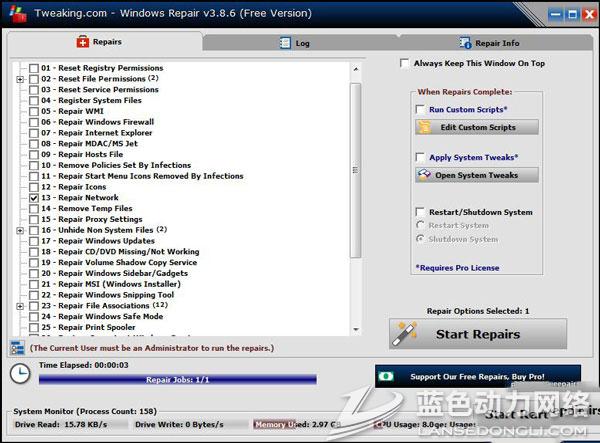Screen dimensions: 600x443
Task: Click Support Our Free Repairs, Buy Pro banner
Action: click(x=477, y=377)
